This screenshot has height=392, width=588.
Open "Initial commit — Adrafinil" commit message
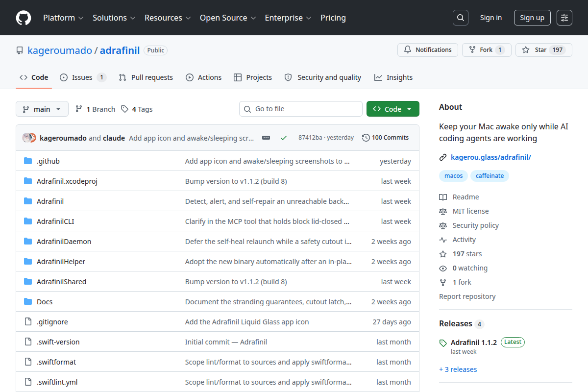pyautogui.click(x=226, y=342)
